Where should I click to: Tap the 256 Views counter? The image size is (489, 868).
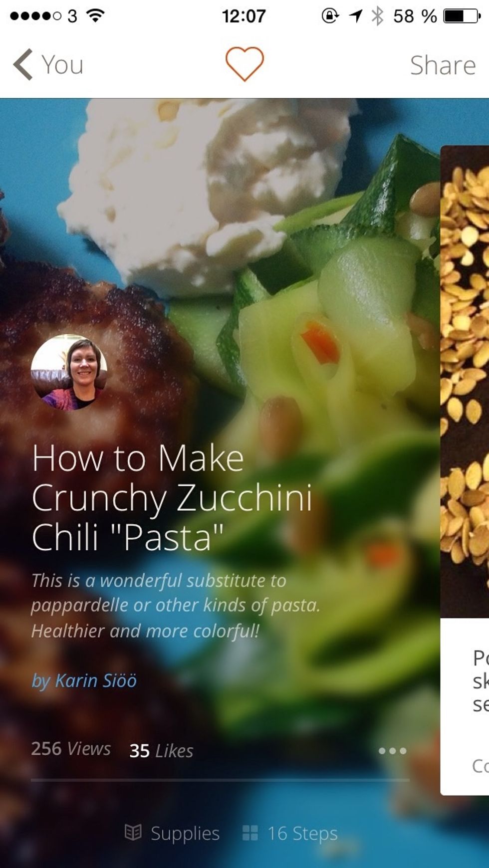click(x=71, y=748)
